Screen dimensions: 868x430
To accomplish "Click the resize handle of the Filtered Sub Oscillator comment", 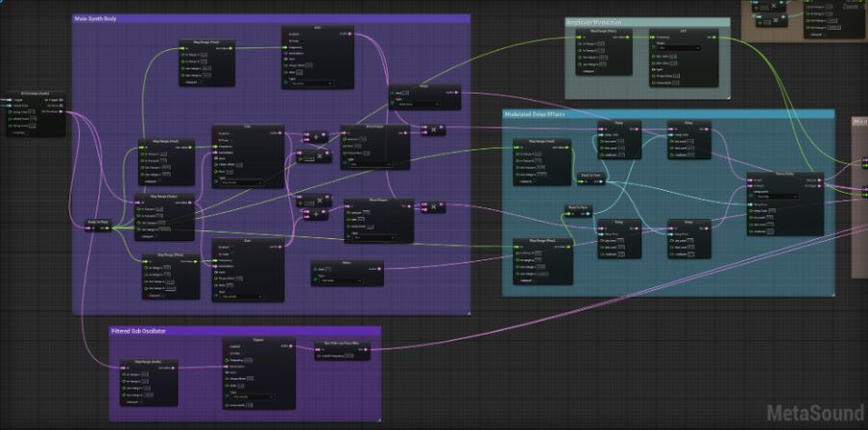I will 379,420.
